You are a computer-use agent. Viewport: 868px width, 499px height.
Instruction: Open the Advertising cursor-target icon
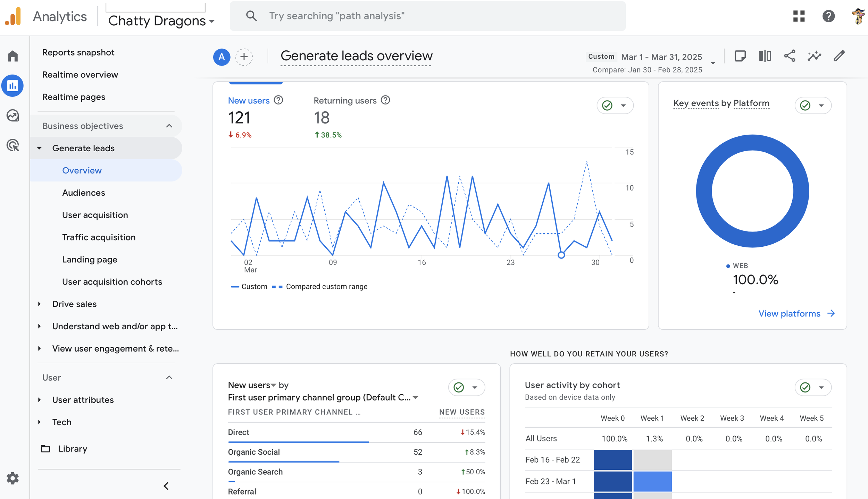coord(13,145)
